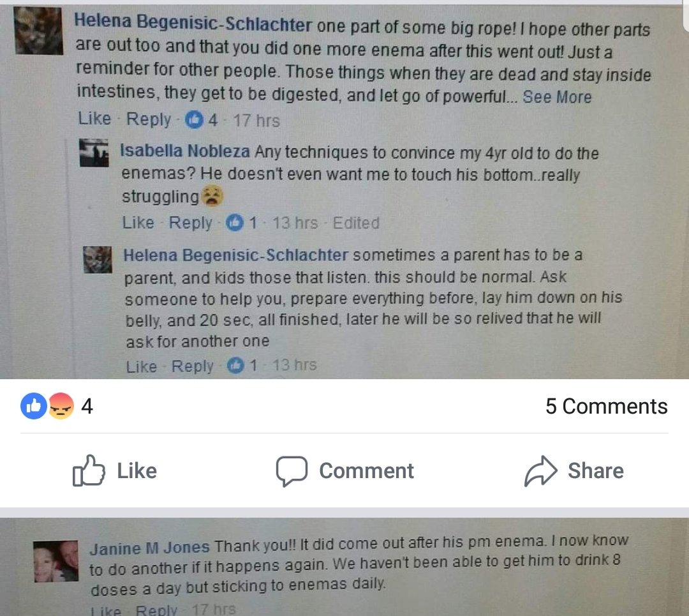Open the angry reaction emoji icon
689x616 pixels.
61,405
